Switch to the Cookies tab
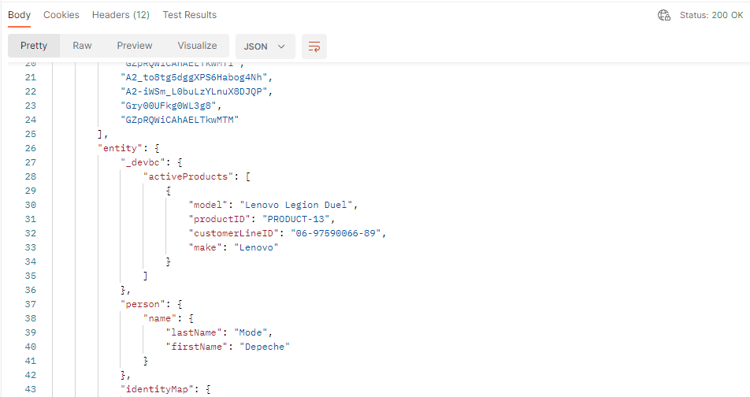 pyautogui.click(x=61, y=15)
